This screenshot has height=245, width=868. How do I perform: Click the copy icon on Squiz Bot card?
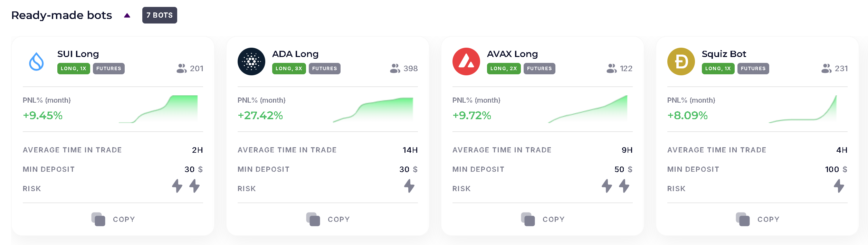(743, 219)
